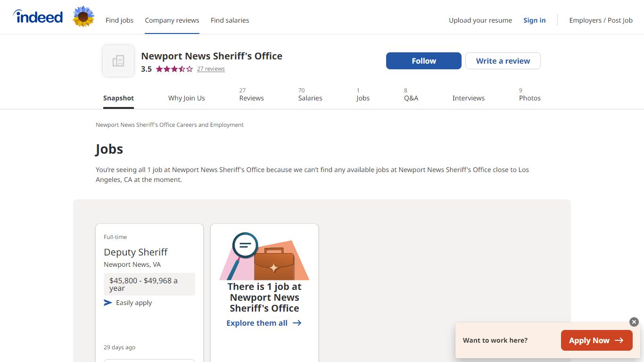644x362 pixels.
Task: Switch to the Q&A tab
Action: point(411,94)
